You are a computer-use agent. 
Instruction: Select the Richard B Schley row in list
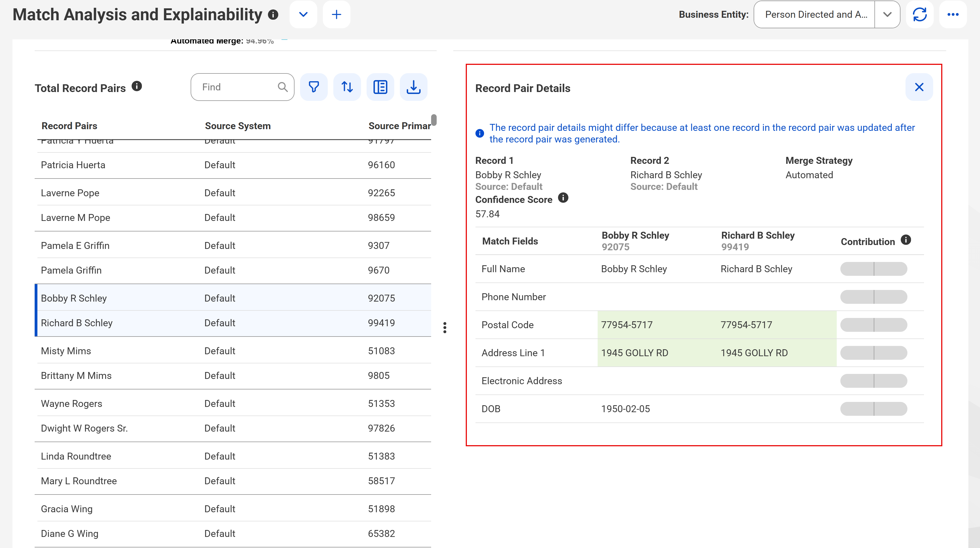(234, 323)
